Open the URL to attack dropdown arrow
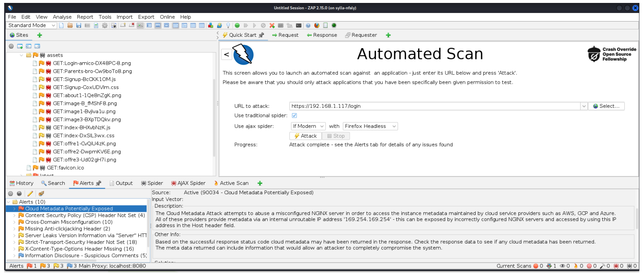Viewport: 644px width, 274px height. point(584,106)
